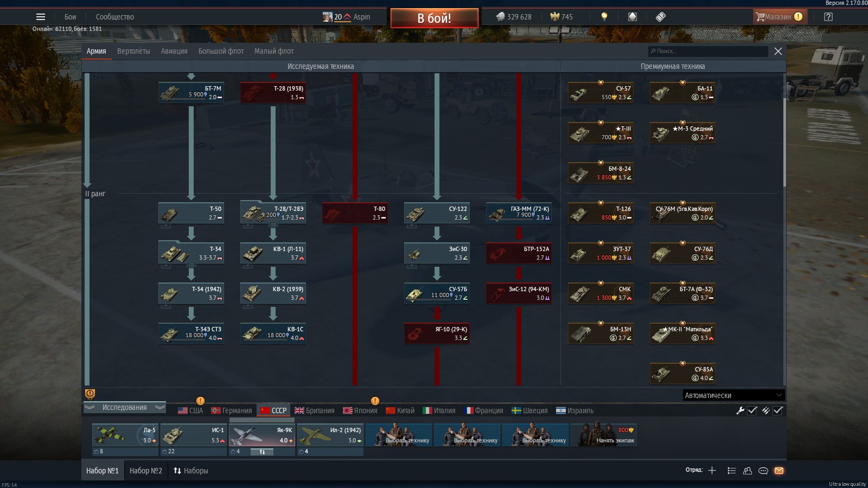Image resolution: width=868 pixels, height=488 pixels.
Task: Select Ил-2 (1942) crew slot
Action: [x=330, y=435]
